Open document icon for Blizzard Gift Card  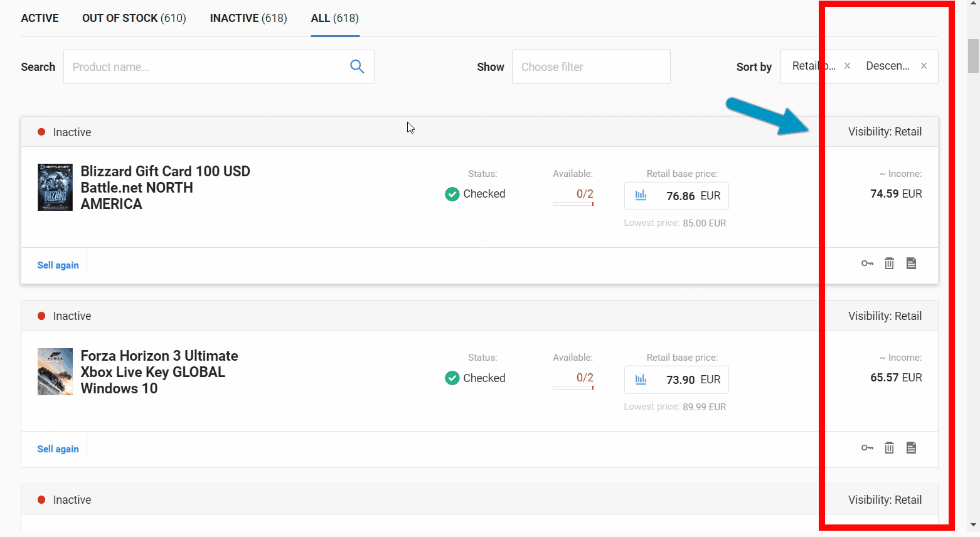[911, 263]
